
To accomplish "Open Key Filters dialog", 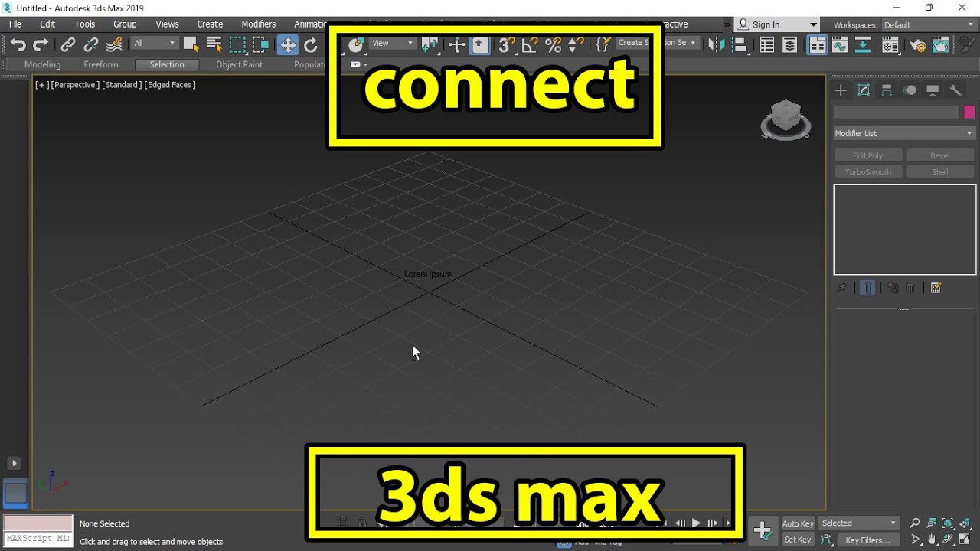I will tap(867, 540).
